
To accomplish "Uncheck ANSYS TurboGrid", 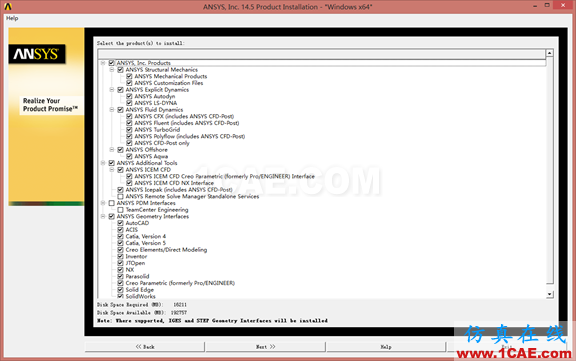I will click(x=129, y=130).
